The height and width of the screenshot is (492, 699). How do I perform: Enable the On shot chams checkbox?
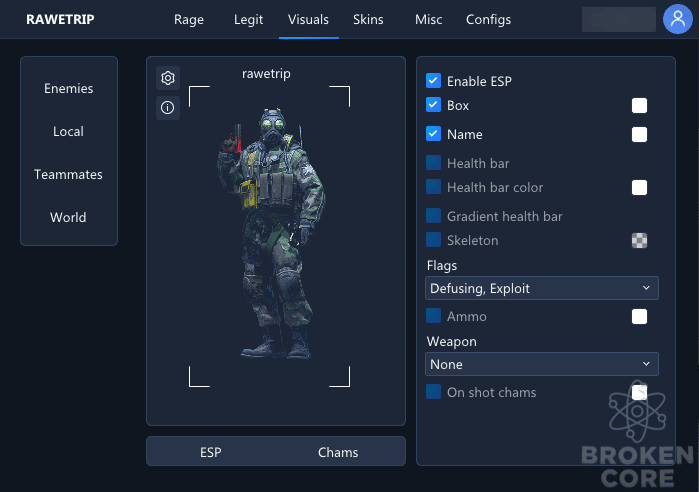(433, 392)
